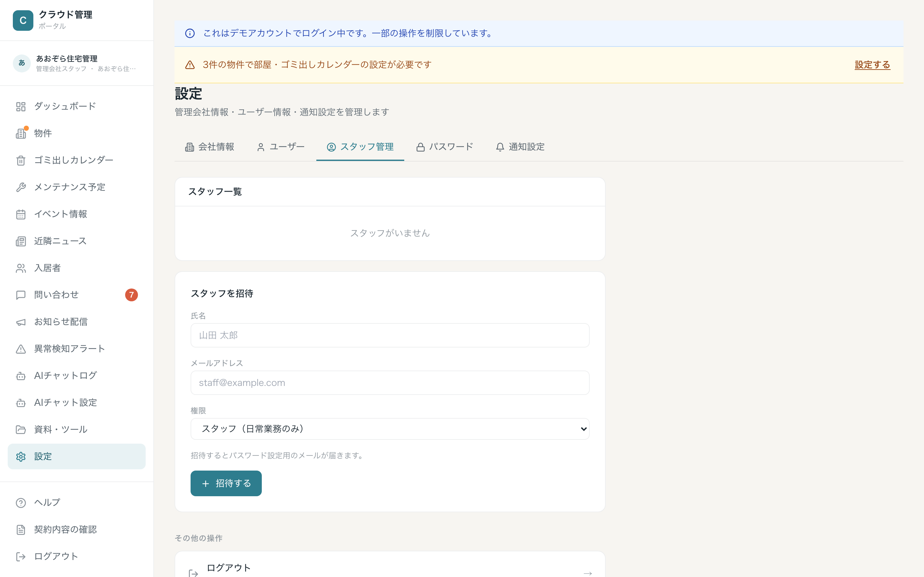
Task: Focus the 氏名 name input field
Action: [390, 335]
